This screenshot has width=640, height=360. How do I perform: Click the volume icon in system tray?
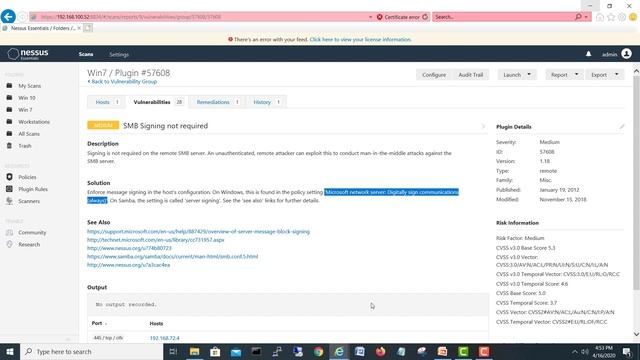(584, 351)
